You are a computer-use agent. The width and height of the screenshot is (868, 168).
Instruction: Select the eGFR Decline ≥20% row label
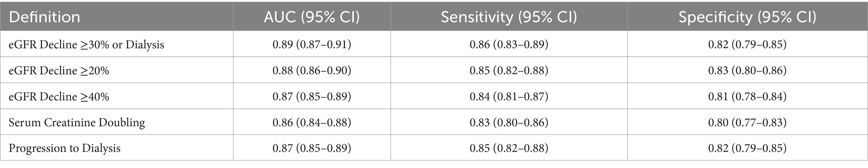[x=59, y=71]
